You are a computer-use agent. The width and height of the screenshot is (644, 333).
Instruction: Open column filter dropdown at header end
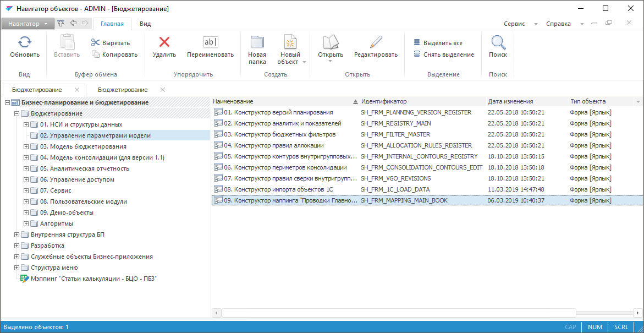click(639, 101)
